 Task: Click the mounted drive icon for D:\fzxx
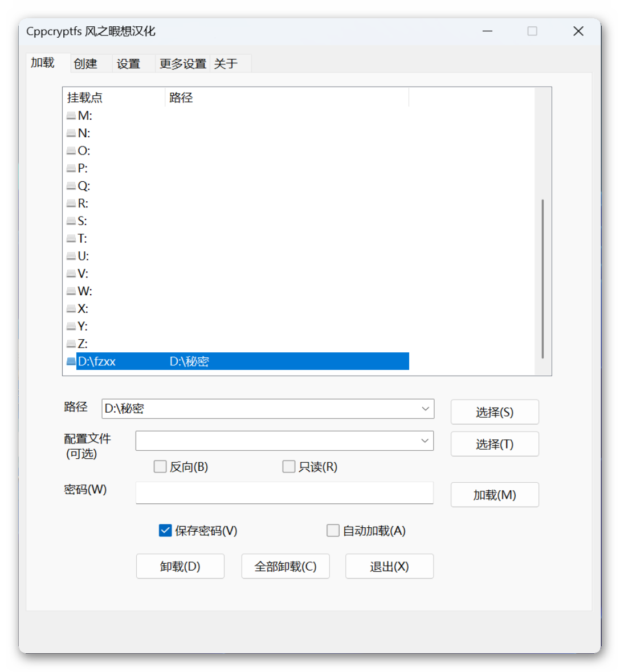pos(71,362)
